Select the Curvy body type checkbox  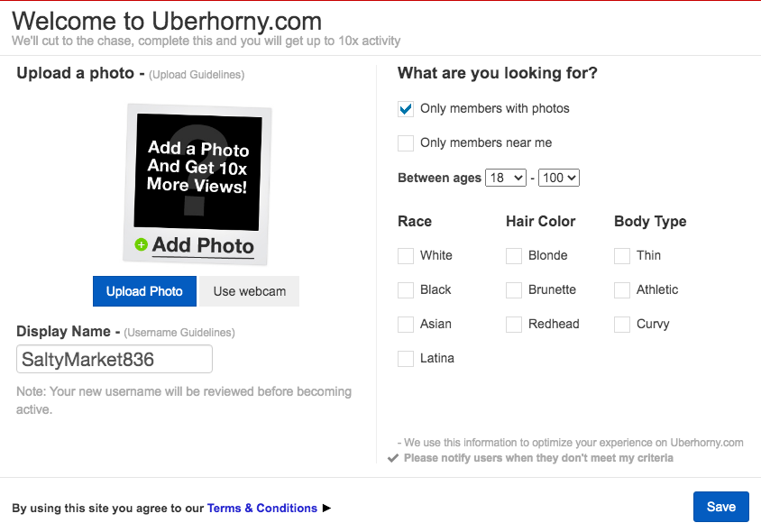tap(622, 325)
